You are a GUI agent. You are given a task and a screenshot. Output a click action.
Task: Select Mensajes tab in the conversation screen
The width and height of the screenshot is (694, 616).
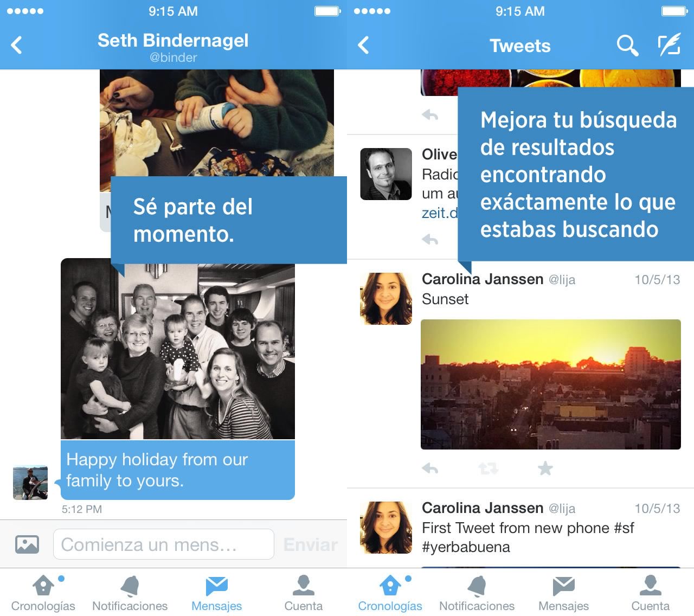(217, 593)
